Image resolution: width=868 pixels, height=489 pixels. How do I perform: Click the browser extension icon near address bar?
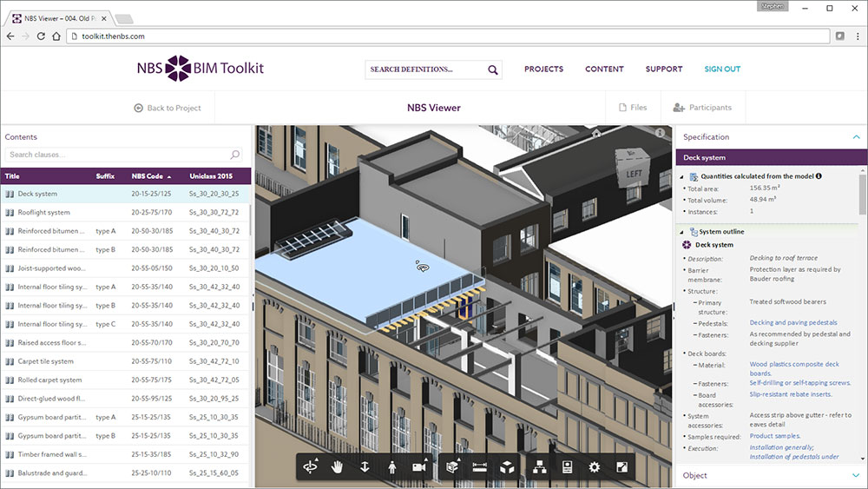(x=839, y=36)
